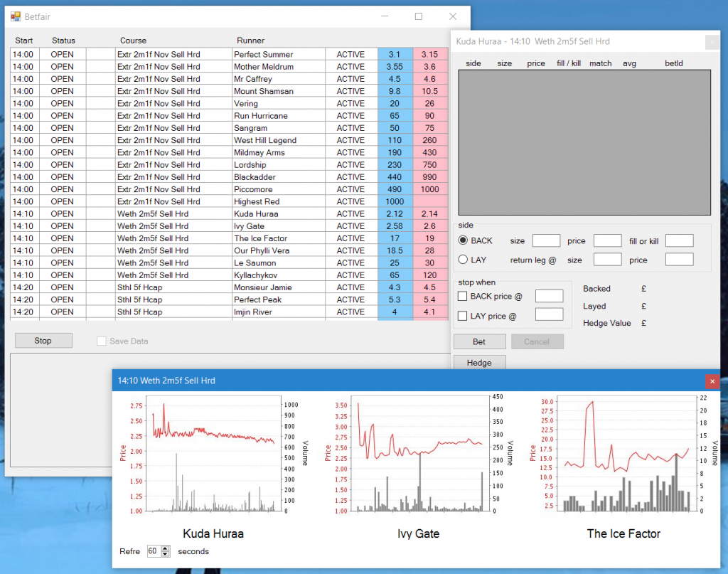Click the Hedge button
This screenshot has height=574, width=728.
pos(480,363)
